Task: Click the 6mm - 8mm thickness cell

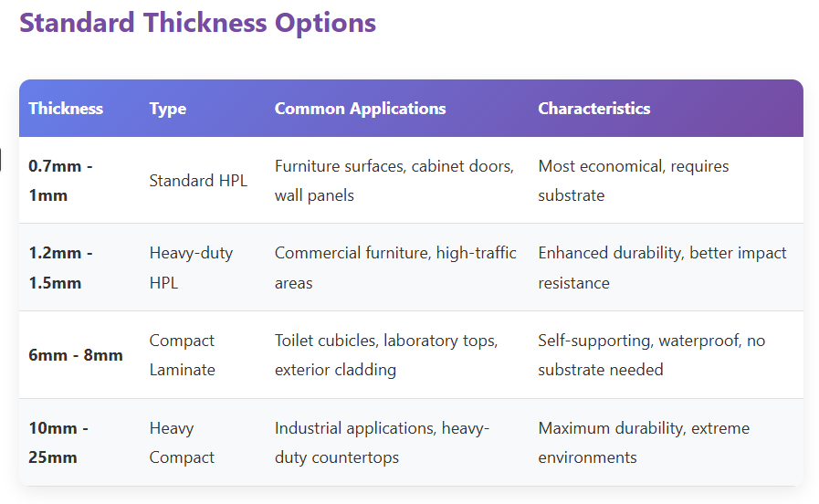Action: 76,355
